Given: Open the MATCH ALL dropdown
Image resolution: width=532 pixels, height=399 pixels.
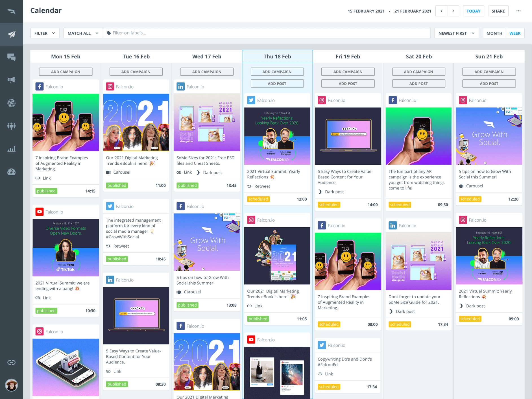Looking at the screenshot, I should 83,33.
